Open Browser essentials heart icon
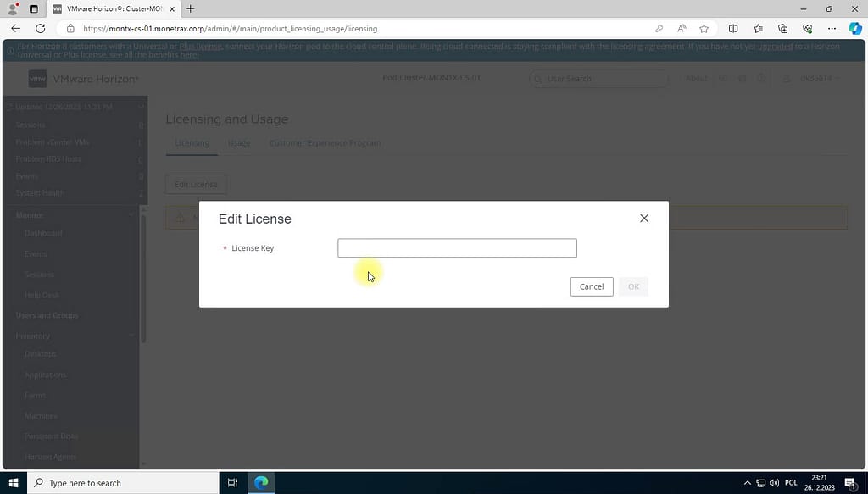This screenshot has height=494, width=868. tap(807, 28)
